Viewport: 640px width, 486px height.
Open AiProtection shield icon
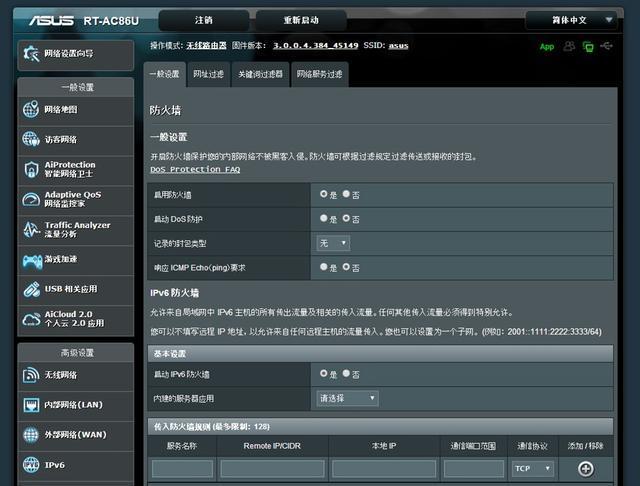(x=31, y=169)
